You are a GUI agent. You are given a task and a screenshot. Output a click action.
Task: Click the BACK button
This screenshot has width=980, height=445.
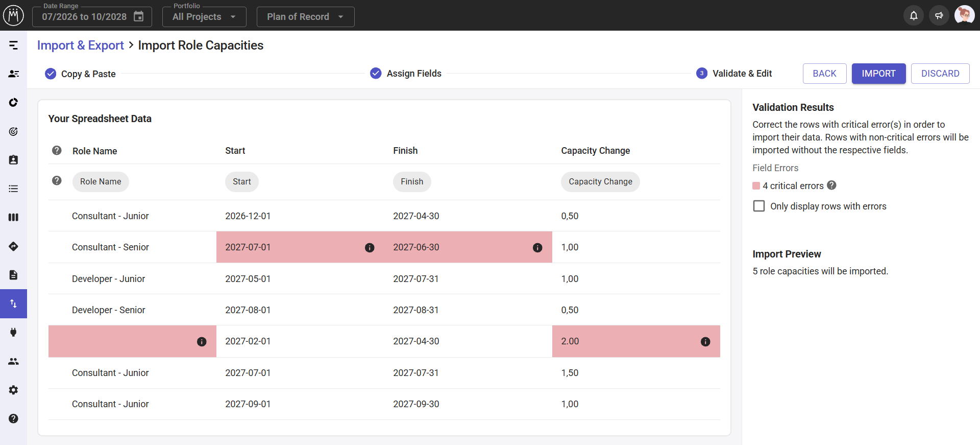pyautogui.click(x=824, y=74)
